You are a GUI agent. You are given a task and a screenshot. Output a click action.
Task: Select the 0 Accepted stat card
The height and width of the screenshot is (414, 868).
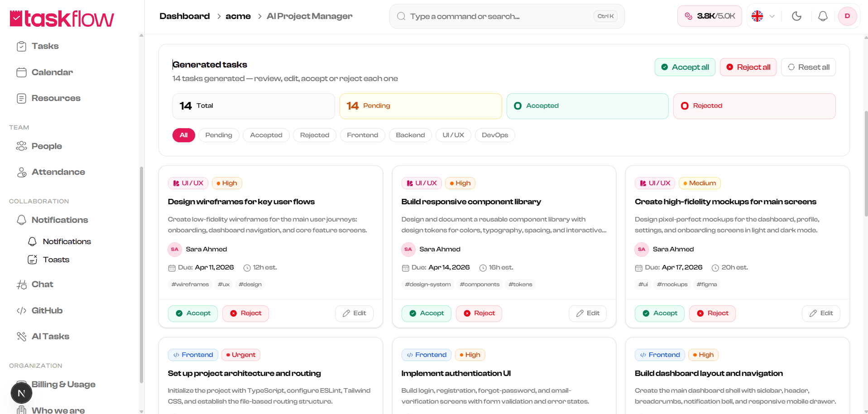pyautogui.click(x=587, y=106)
